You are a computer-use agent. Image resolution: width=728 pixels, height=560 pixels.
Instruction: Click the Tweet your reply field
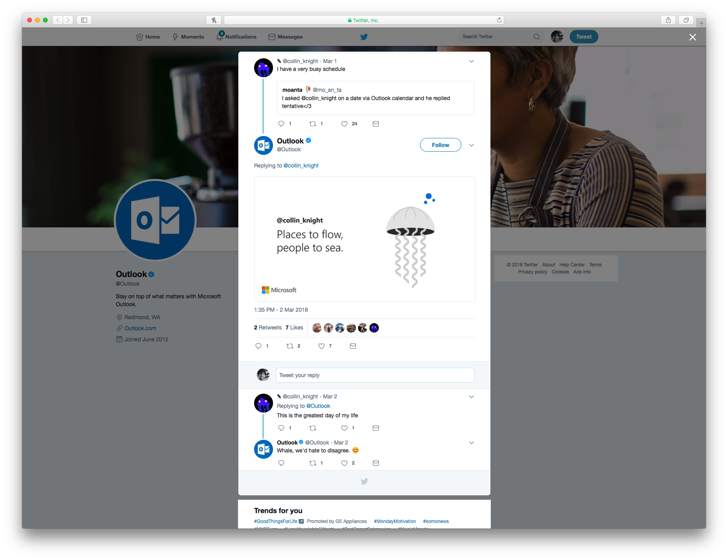click(375, 375)
